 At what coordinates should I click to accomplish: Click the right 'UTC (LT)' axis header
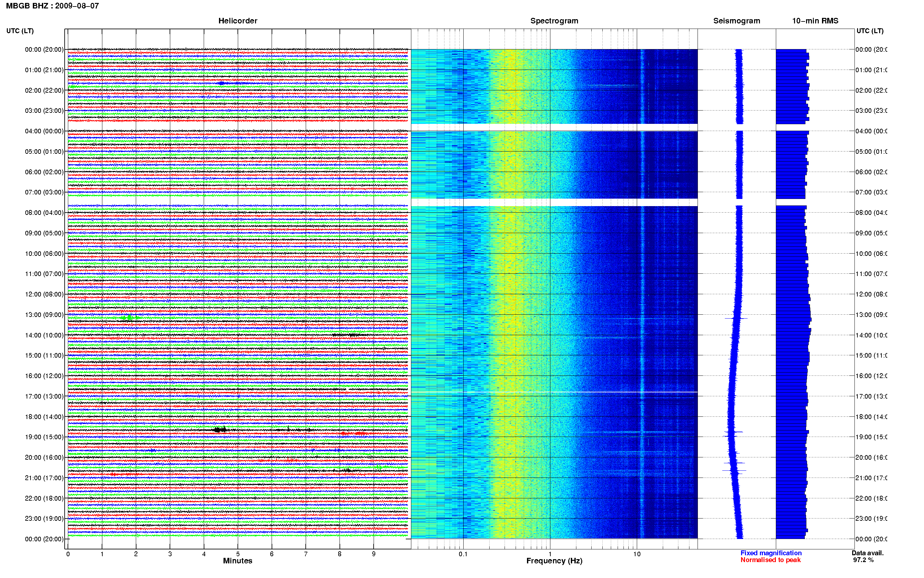(x=870, y=31)
